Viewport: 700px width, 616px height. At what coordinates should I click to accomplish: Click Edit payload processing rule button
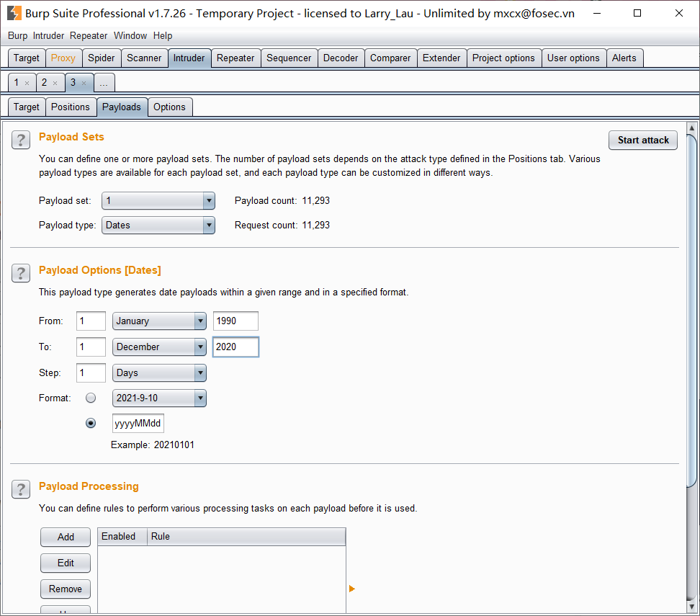(66, 563)
